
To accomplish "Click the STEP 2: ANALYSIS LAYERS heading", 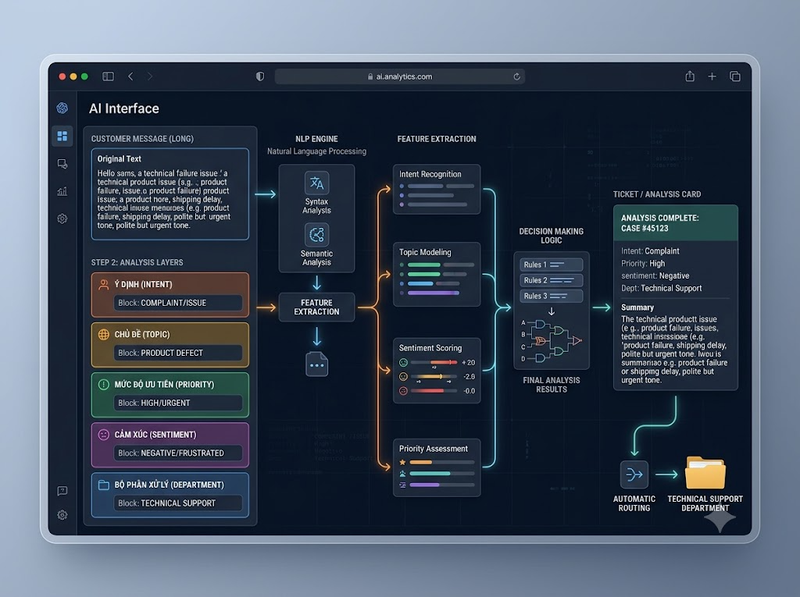I will [137, 262].
